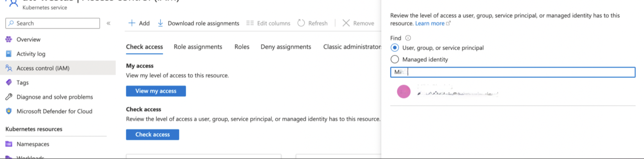
Task: Click the download arrow icon
Action: (160, 23)
